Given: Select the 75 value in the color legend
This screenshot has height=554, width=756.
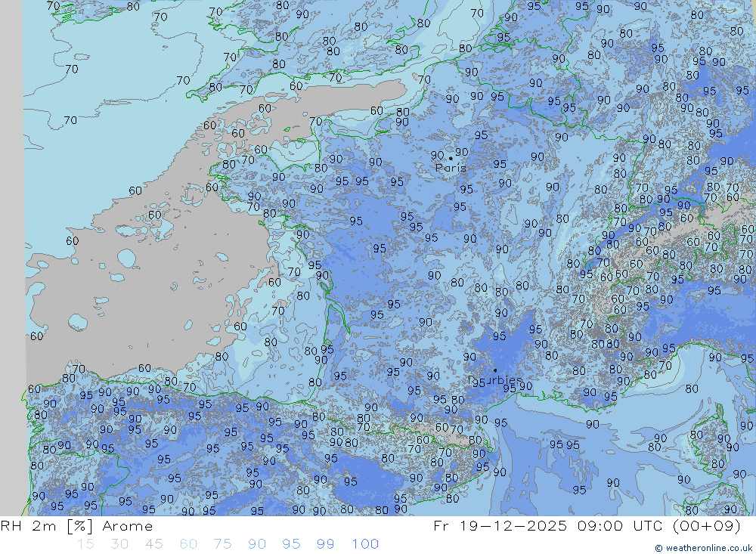Looking at the screenshot, I should [x=222, y=544].
